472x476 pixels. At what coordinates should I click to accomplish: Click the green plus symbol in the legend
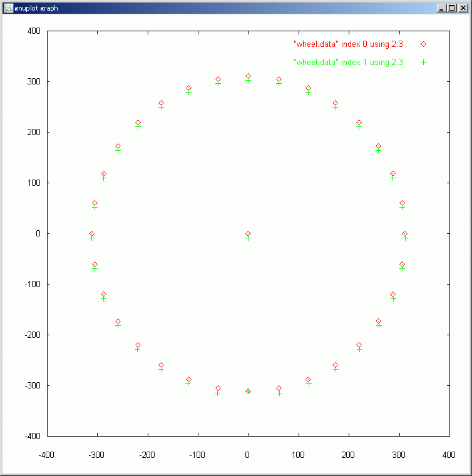pyautogui.click(x=423, y=63)
